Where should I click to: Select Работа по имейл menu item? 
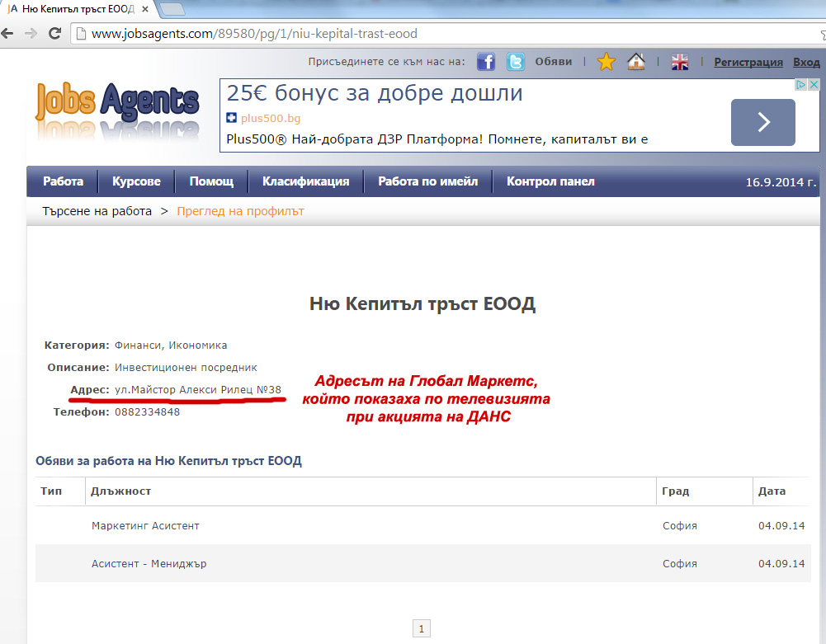[x=427, y=181]
